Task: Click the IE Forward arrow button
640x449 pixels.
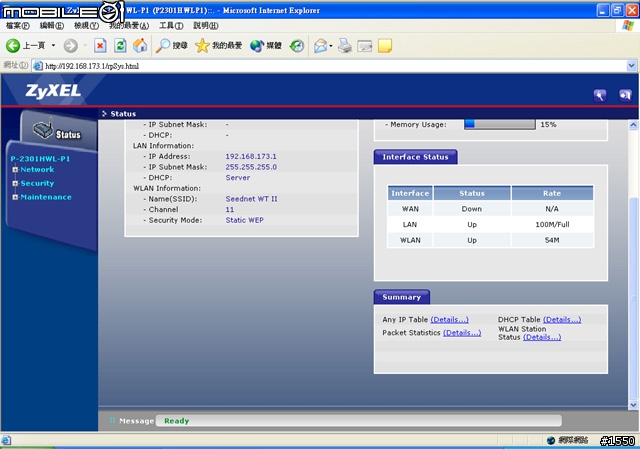Action: click(71, 45)
